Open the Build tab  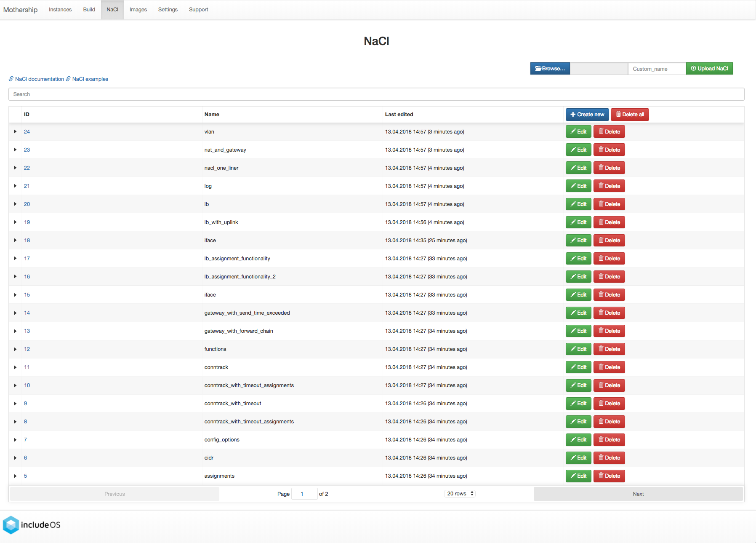89,9
